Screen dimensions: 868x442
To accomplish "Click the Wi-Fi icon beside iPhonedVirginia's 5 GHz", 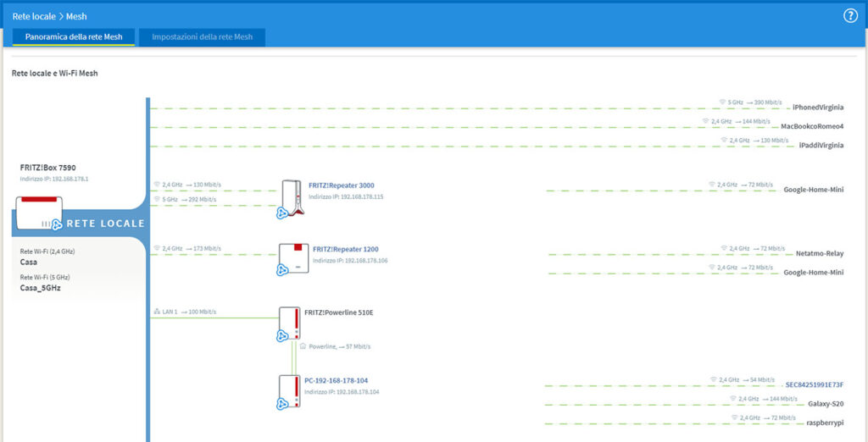I will point(722,102).
